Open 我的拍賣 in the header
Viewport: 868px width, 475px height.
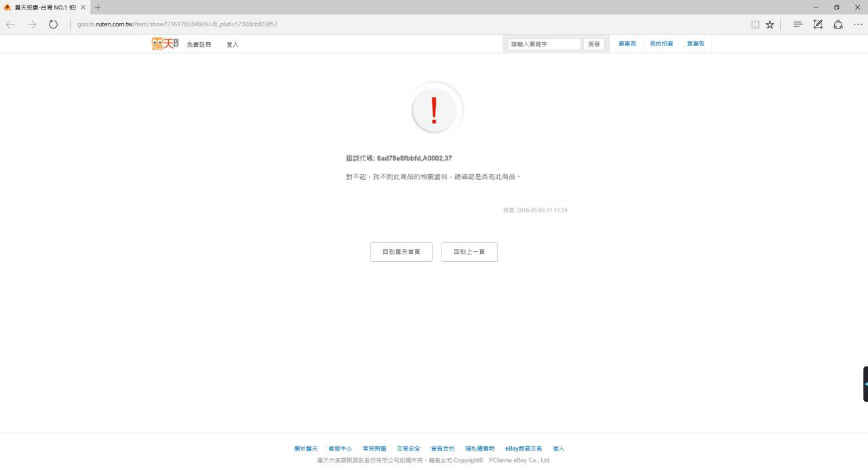pos(662,43)
